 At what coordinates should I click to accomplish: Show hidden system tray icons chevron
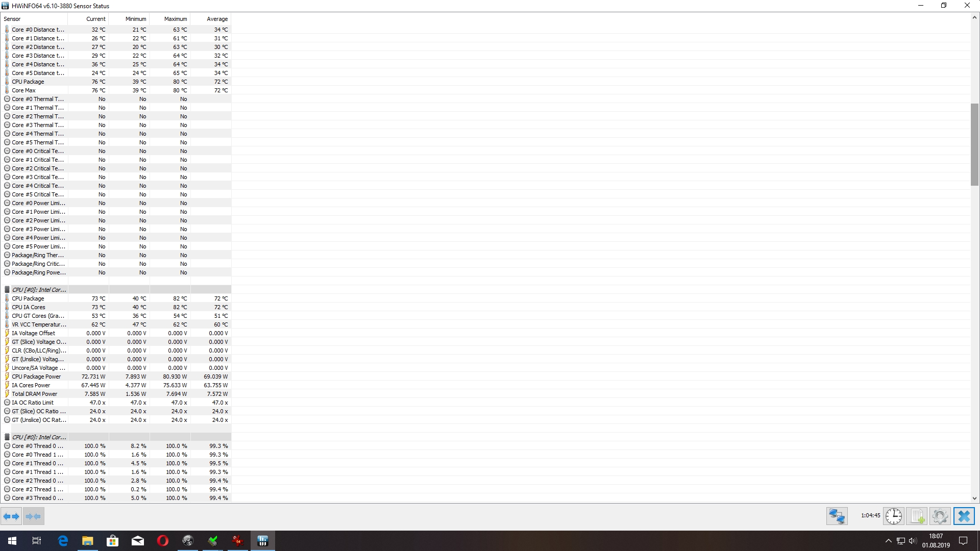[x=888, y=541]
